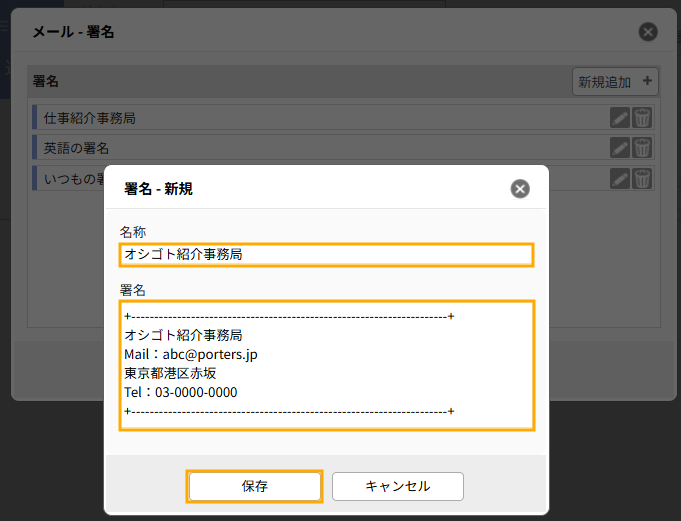Click the 署名 list column header
This screenshot has height=521, width=681.
point(46,81)
